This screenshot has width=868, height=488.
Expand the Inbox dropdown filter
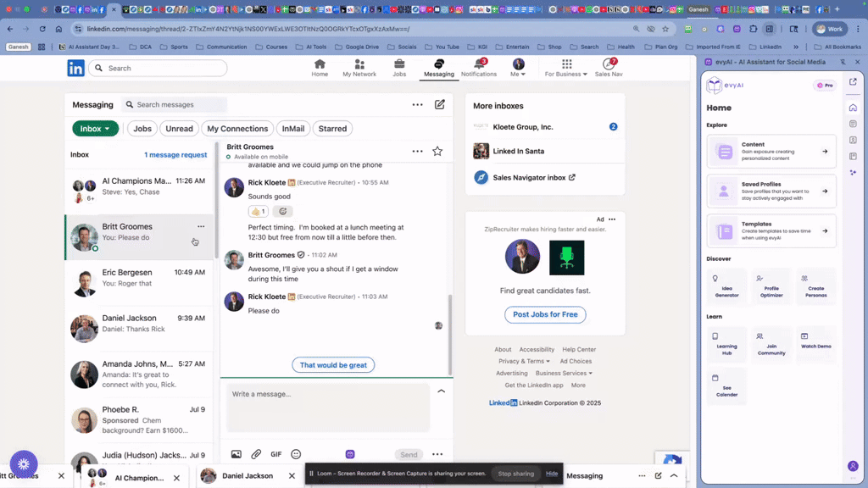(95, 129)
